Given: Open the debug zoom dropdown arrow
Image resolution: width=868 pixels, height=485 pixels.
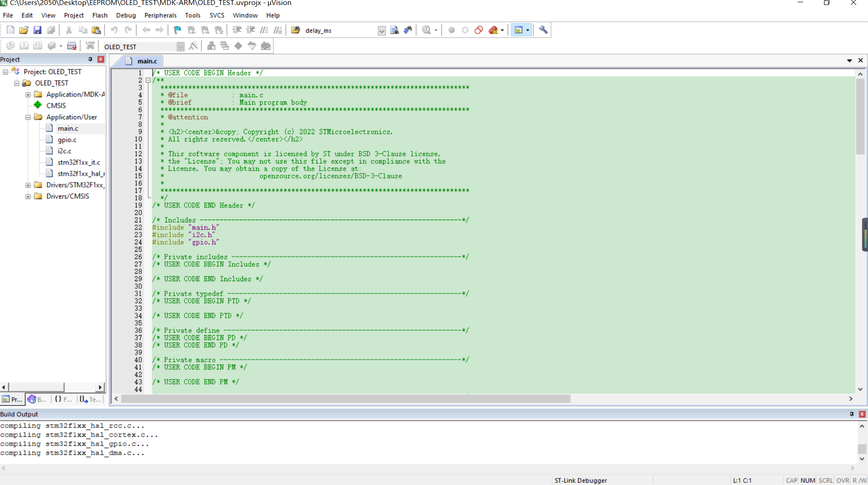Looking at the screenshot, I should (436, 30).
